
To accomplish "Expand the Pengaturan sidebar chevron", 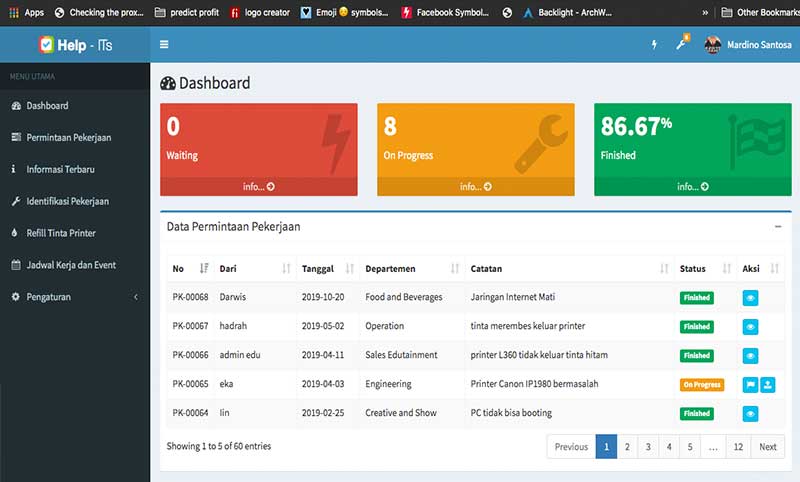I will pyautogui.click(x=136, y=297).
